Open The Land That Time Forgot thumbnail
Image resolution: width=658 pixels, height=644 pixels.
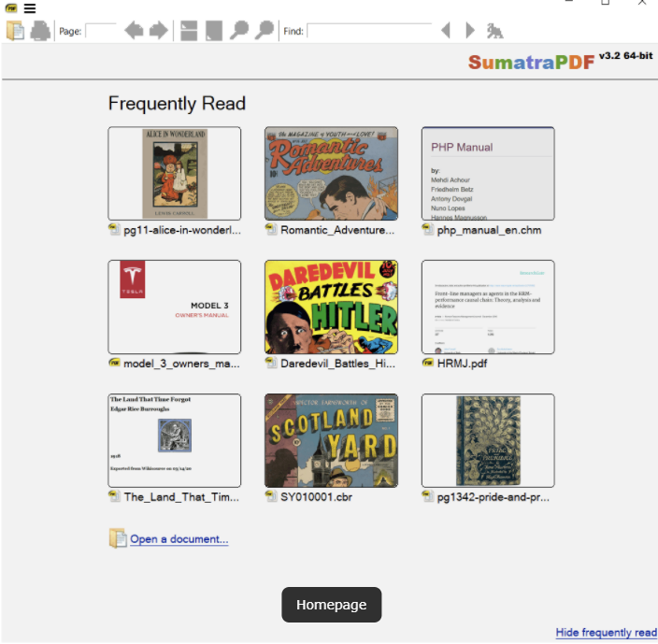175,440
